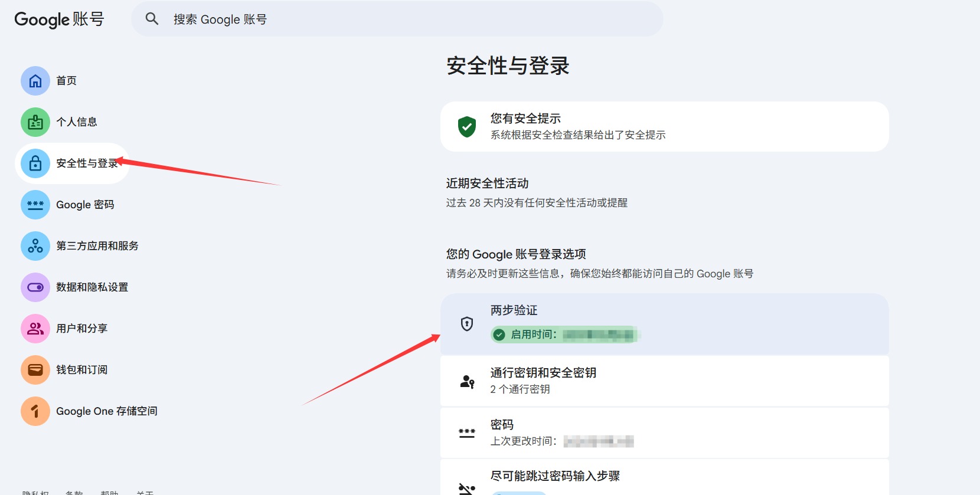Click the magnifier search icon
The image size is (980, 495).
click(152, 19)
